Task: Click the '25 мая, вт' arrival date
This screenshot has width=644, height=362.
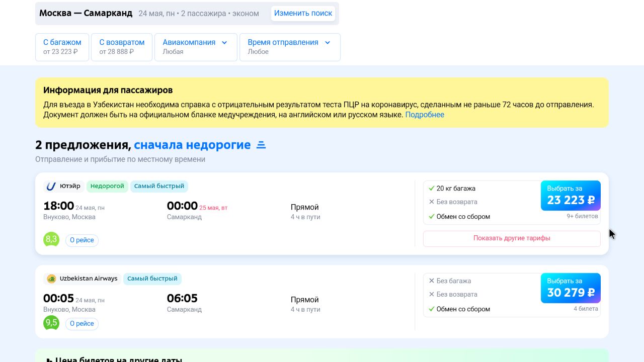Action: coord(214,208)
